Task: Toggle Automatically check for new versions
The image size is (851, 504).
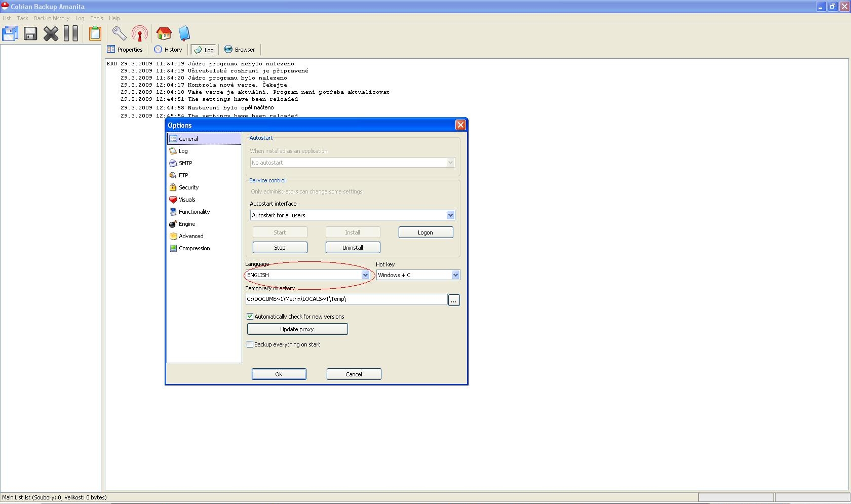Action: pos(250,317)
